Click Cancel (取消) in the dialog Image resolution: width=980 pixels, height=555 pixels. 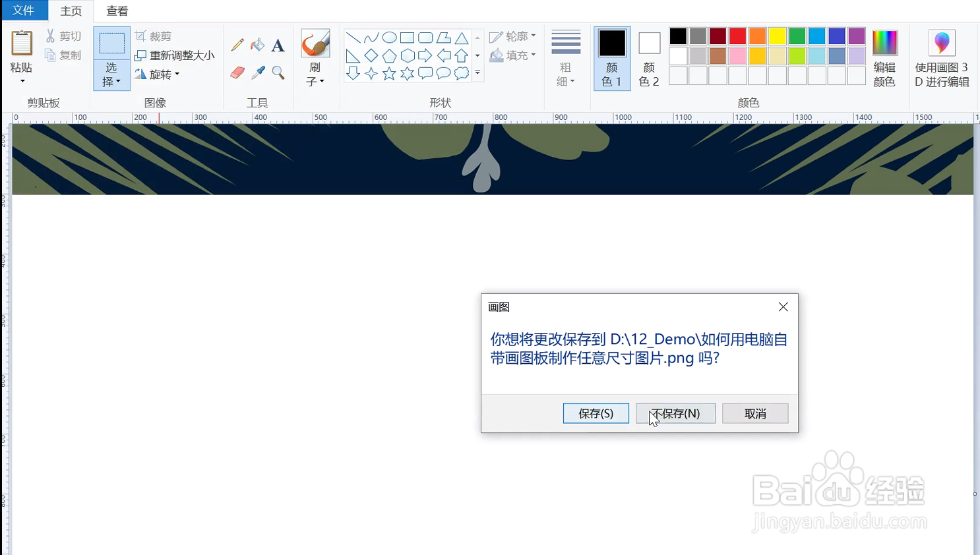(x=755, y=413)
